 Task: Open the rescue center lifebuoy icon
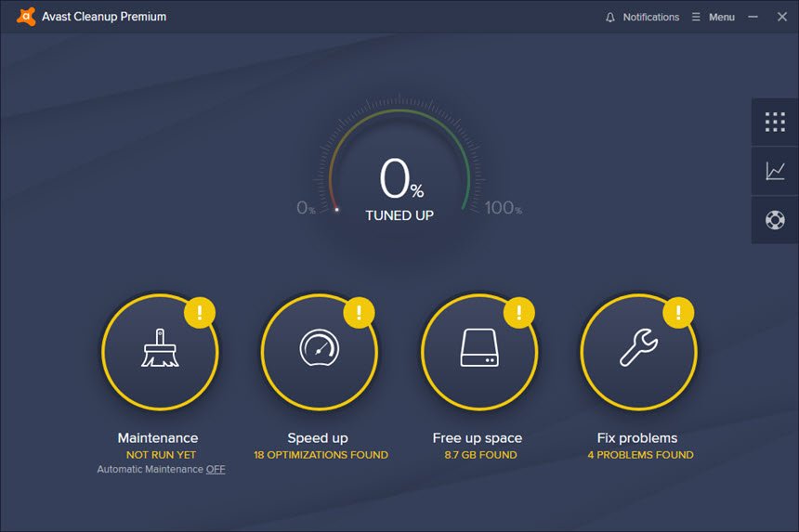point(775,220)
